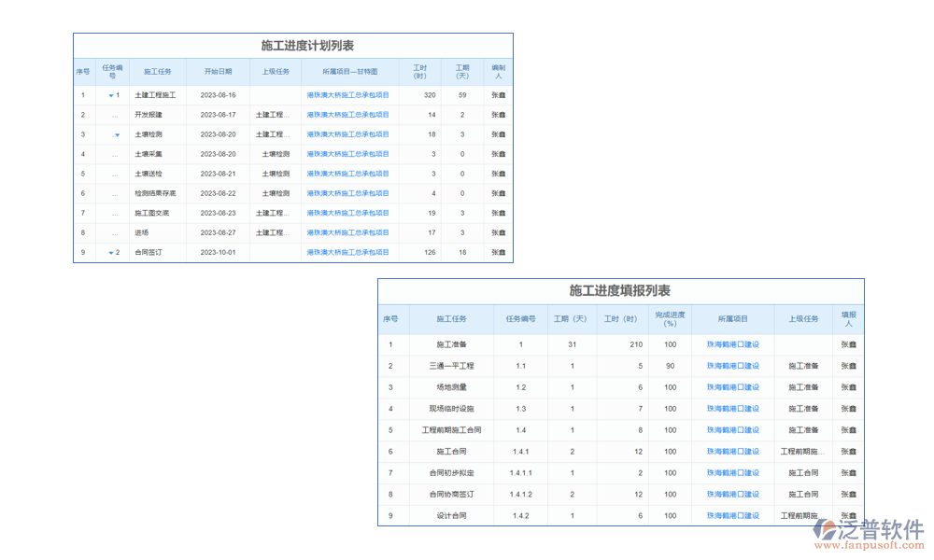
Task: Open project link in the 进场 row
Action: pos(347,233)
